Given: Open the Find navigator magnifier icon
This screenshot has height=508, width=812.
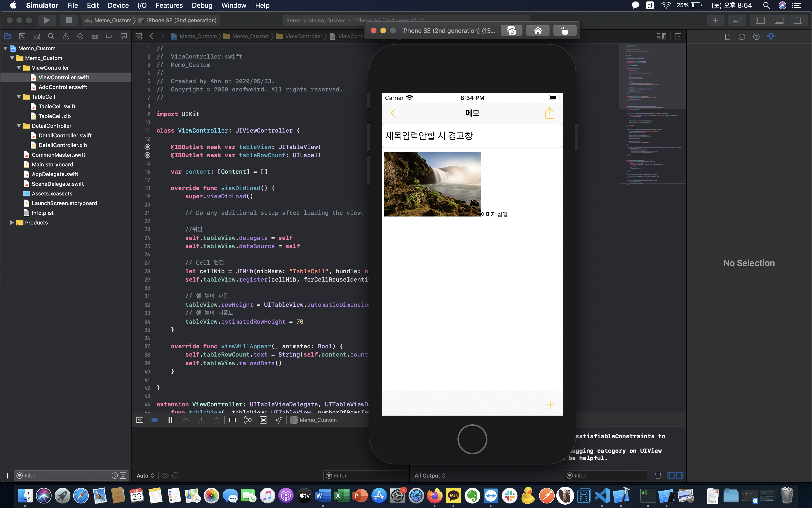Looking at the screenshot, I should [x=51, y=36].
